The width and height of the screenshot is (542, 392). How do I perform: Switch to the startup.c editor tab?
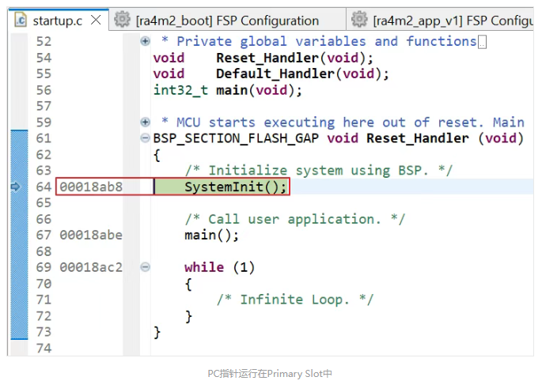point(58,21)
